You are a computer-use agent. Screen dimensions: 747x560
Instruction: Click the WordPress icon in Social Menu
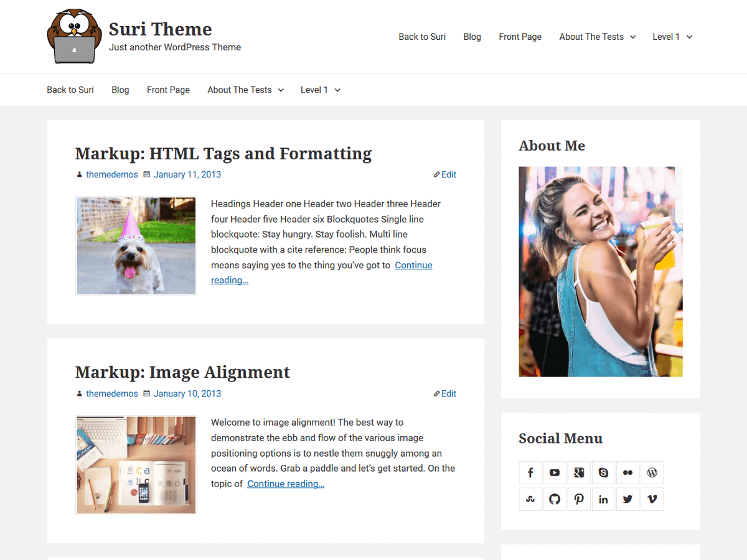pos(652,472)
